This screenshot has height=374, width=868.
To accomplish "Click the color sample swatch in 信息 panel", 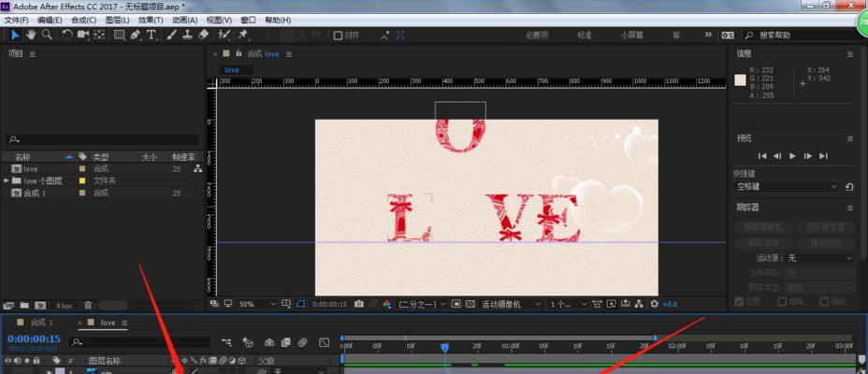I will [x=740, y=80].
